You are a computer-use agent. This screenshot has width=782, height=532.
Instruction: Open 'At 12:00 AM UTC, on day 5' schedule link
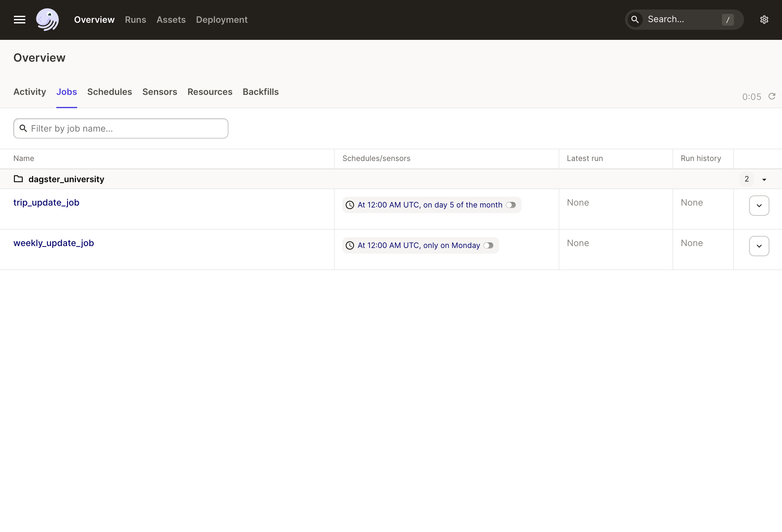click(x=430, y=205)
